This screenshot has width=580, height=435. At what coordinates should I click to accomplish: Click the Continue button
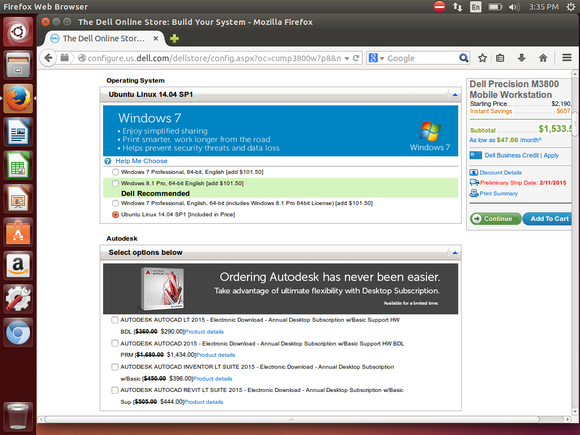(x=496, y=219)
